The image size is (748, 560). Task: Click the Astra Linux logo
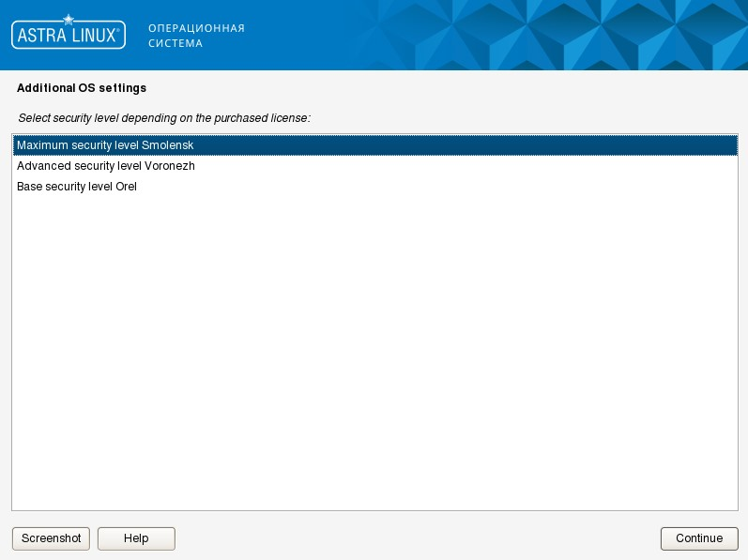(x=69, y=33)
